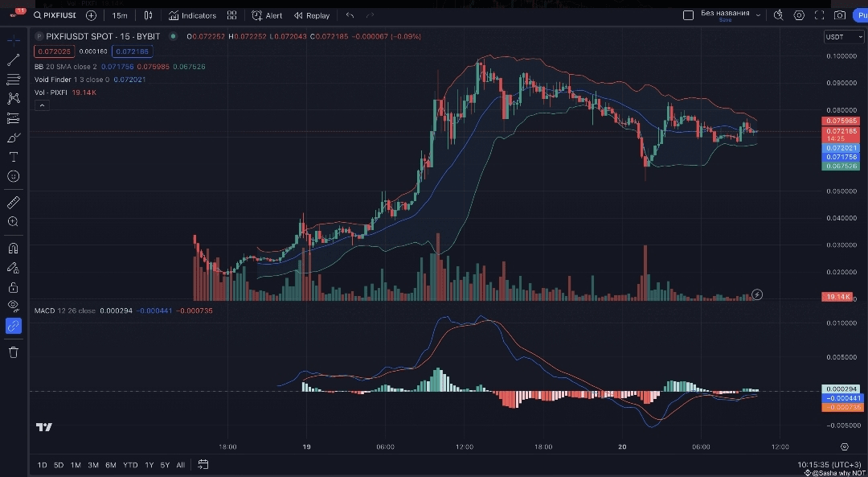Set range to 1D
Image resolution: width=868 pixels, height=477 pixels.
tap(42, 465)
